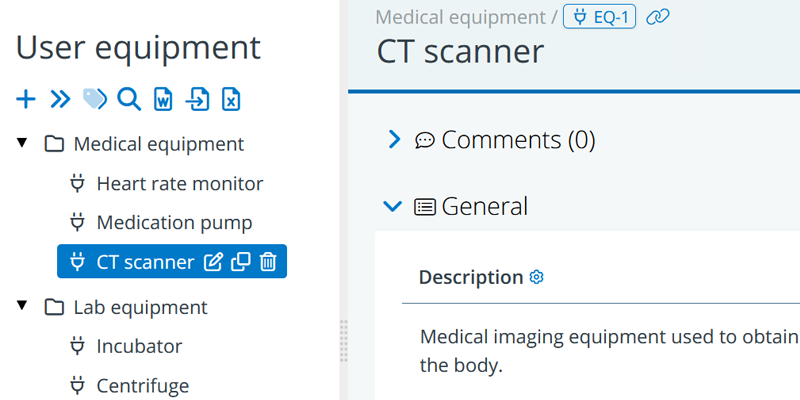
Task: Click the search magnifier icon
Action: 128,98
